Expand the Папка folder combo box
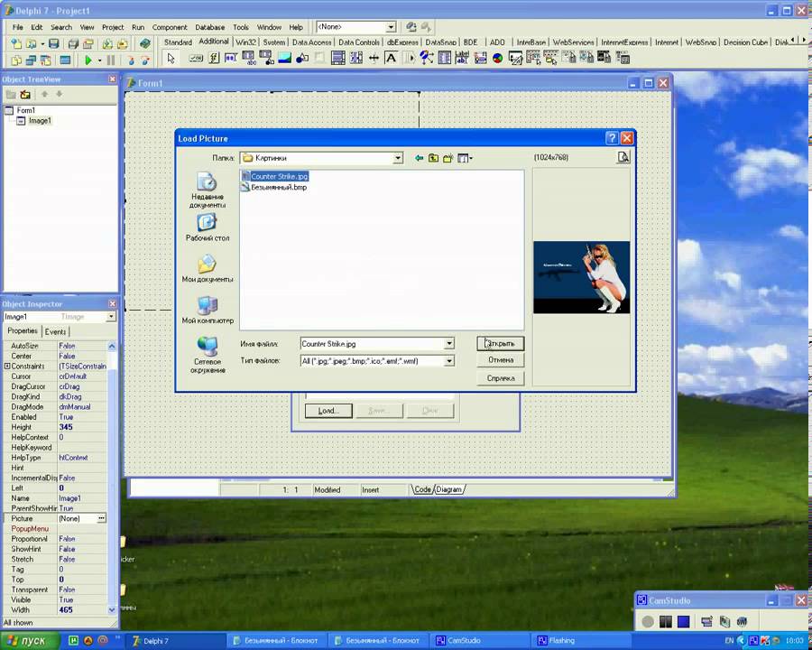The height and width of the screenshot is (650, 812). tap(398, 158)
